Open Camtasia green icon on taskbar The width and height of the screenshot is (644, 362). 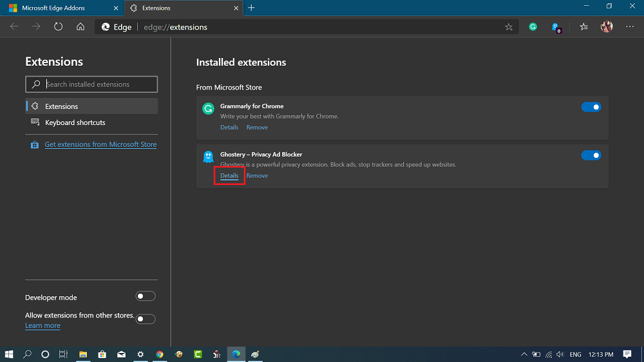tap(198, 354)
